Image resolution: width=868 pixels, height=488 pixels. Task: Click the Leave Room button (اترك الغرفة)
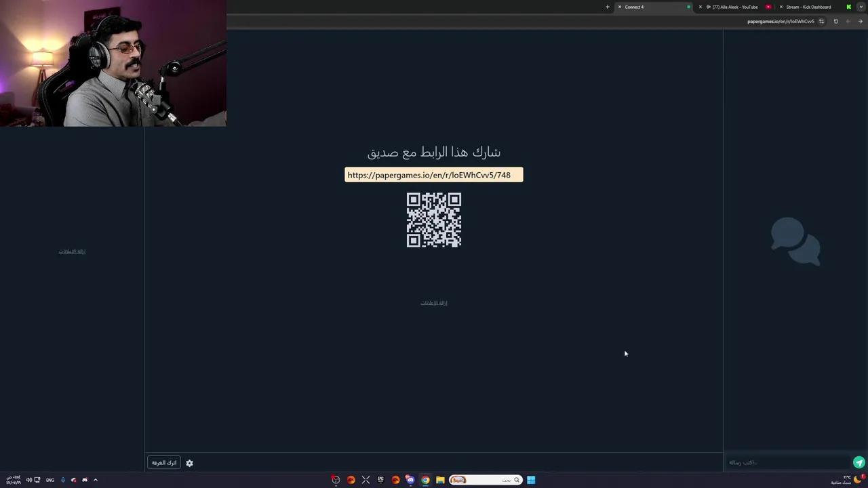click(164, 463)
